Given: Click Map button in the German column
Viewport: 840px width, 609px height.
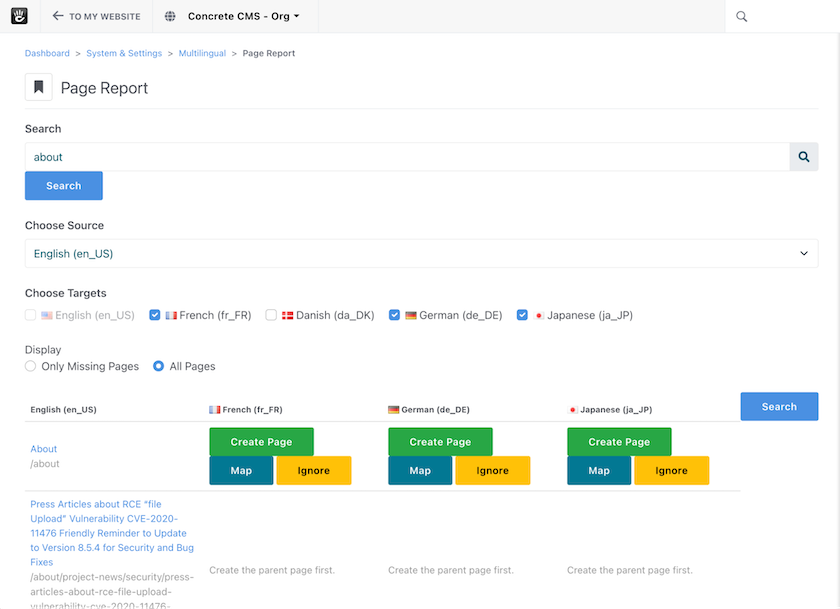Looking at the screenshot, I should tap(420, 471).
